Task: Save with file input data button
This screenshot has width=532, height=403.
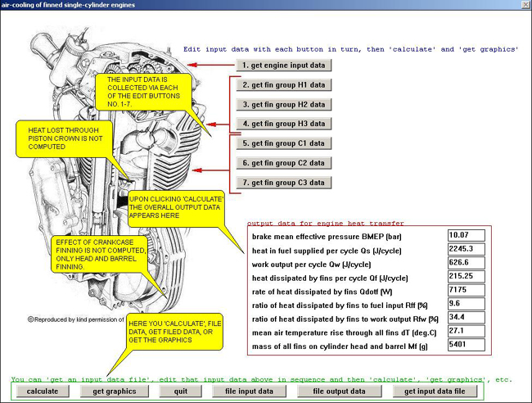Action: pos(249,391)
